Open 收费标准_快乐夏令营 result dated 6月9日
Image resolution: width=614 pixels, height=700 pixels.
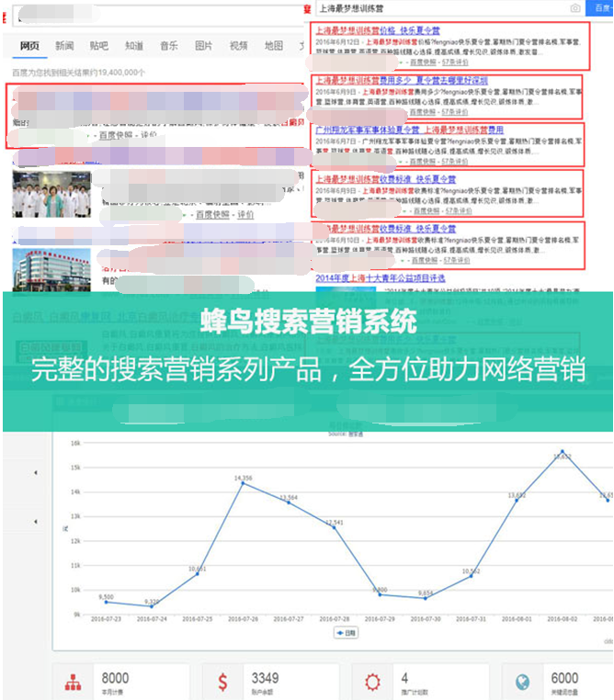[386, 179]
